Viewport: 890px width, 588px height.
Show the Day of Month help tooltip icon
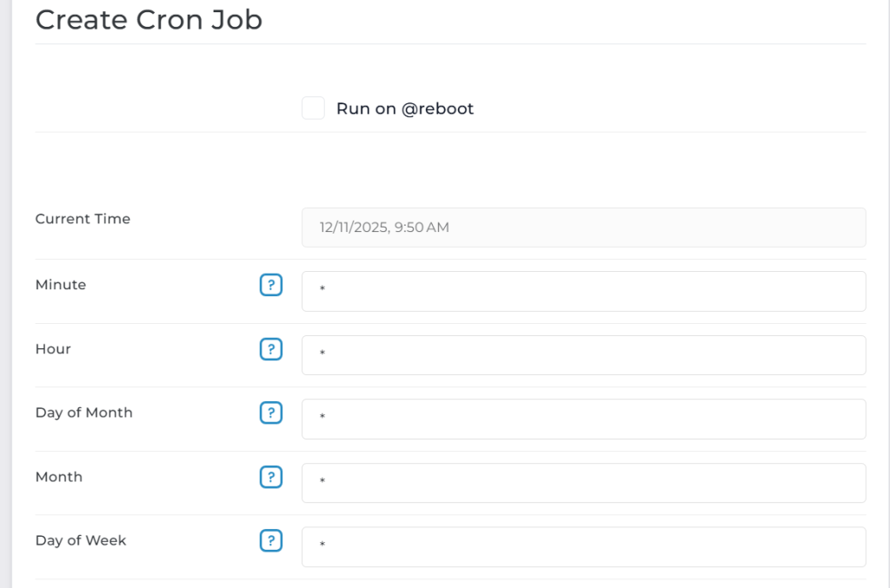tap(271, 413)
